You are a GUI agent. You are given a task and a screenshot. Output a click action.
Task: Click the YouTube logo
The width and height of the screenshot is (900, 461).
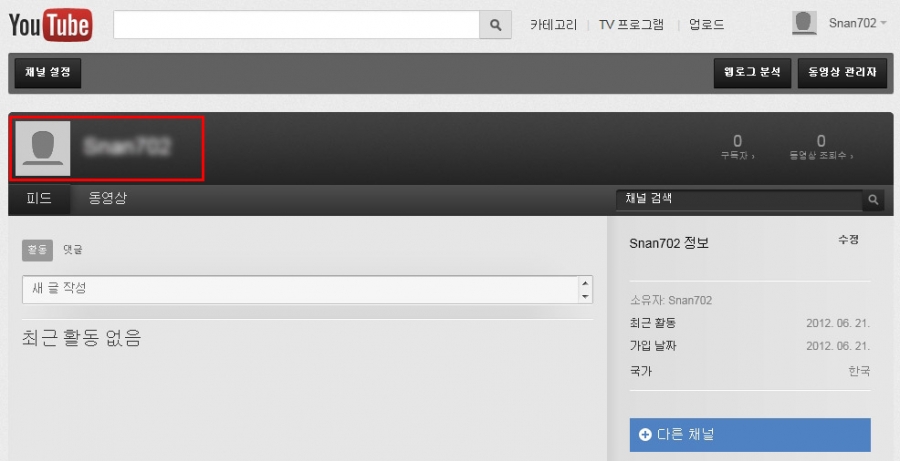[50, 24]
